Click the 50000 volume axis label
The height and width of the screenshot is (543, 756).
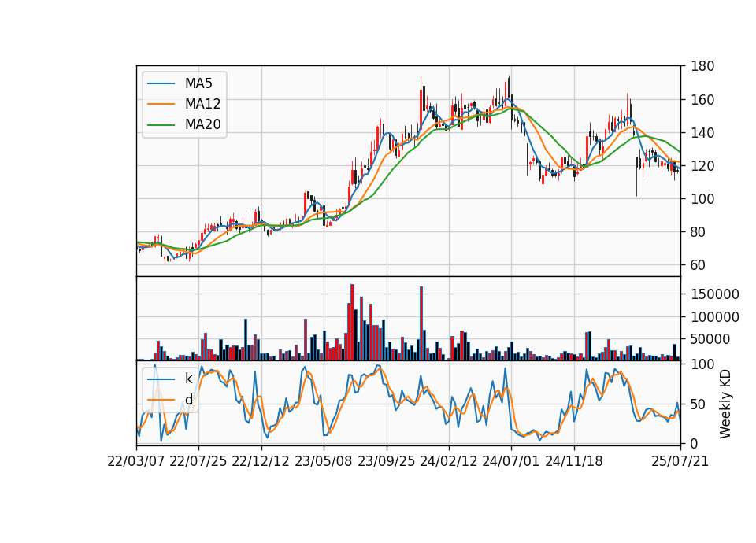710,340
